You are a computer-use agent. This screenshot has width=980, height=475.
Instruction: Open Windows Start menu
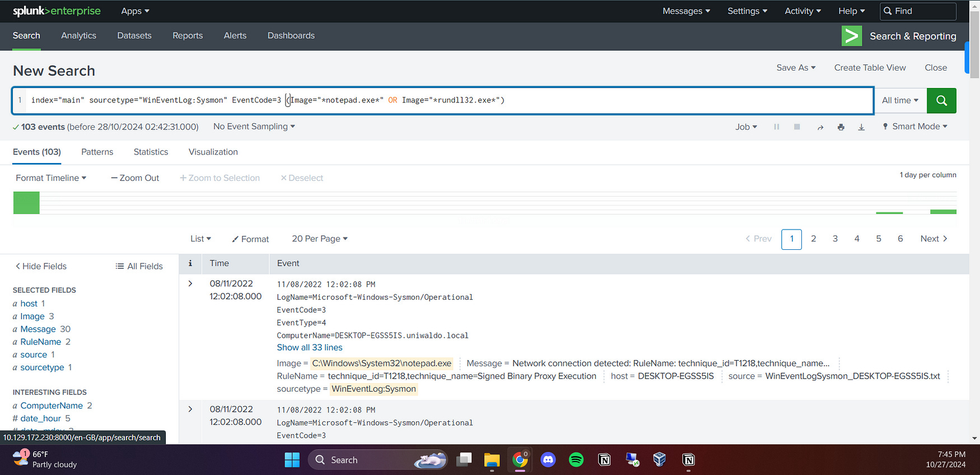click(292, 460)
